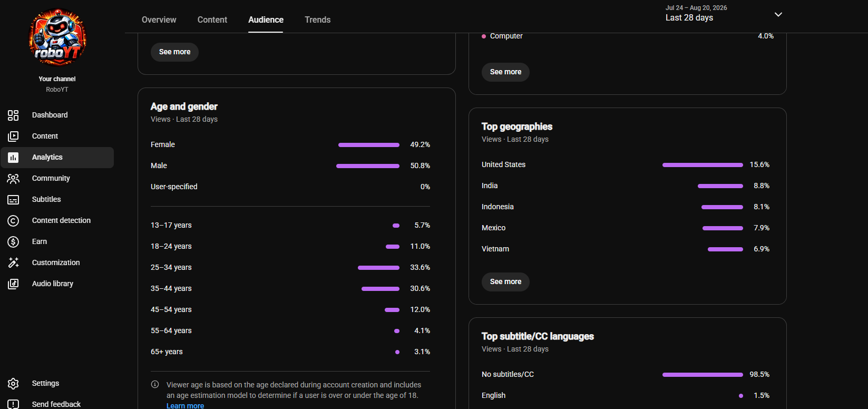The height and width of the screenshot is (409, 868).
Task: Open Subtitles in the sidebar menu
Action: 57,200
